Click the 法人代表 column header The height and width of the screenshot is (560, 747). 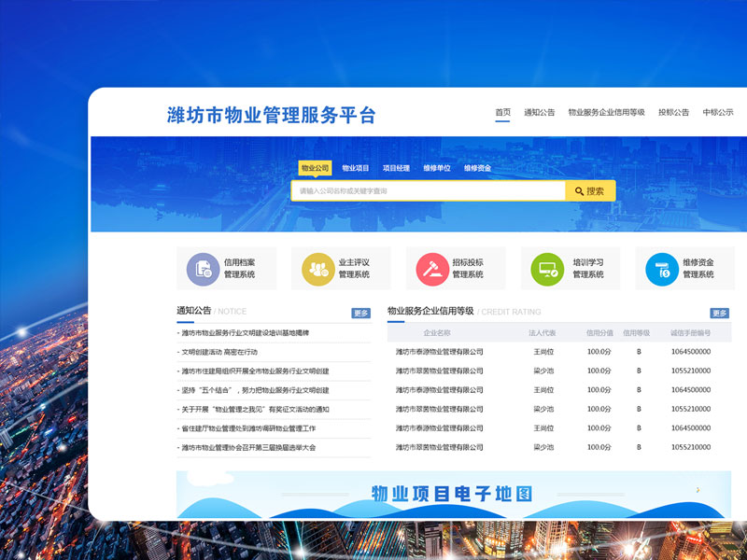point(543,333)
